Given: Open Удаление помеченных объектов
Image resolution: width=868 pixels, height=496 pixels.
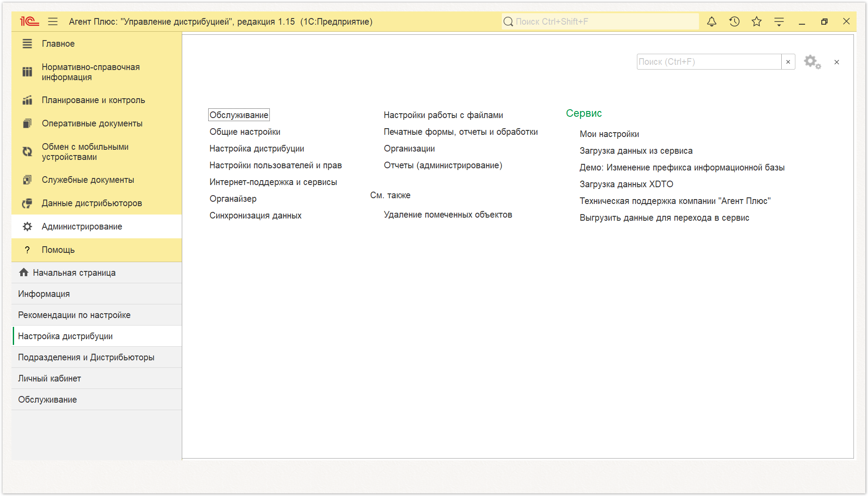Looking at the screenshot, I should tap(448, 215).
